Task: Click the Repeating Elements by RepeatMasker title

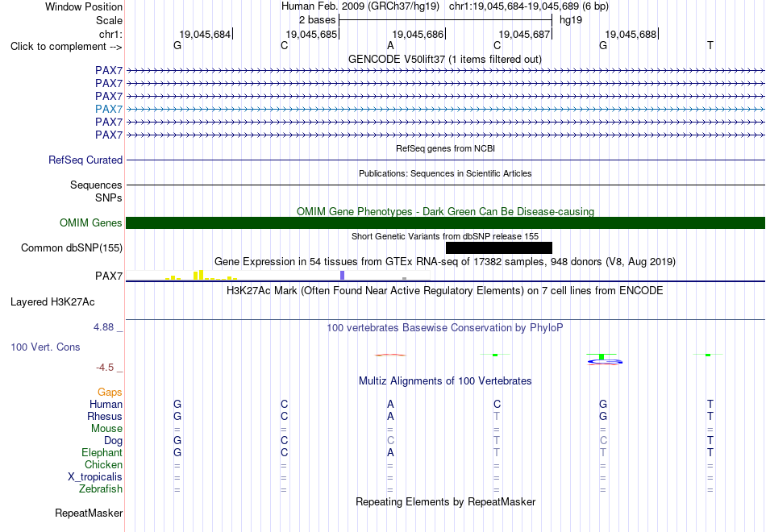Action: pyautogui.click(x=446, y=501)
